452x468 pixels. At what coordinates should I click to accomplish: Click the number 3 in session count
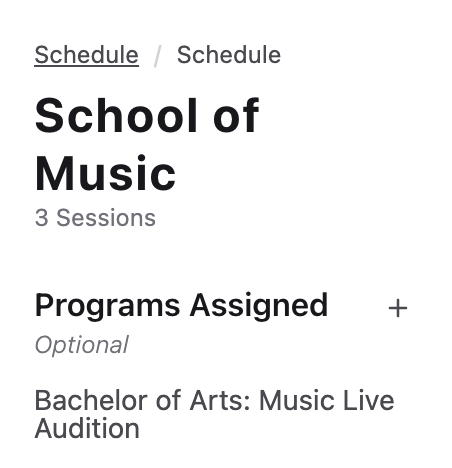tap(42, 218)
